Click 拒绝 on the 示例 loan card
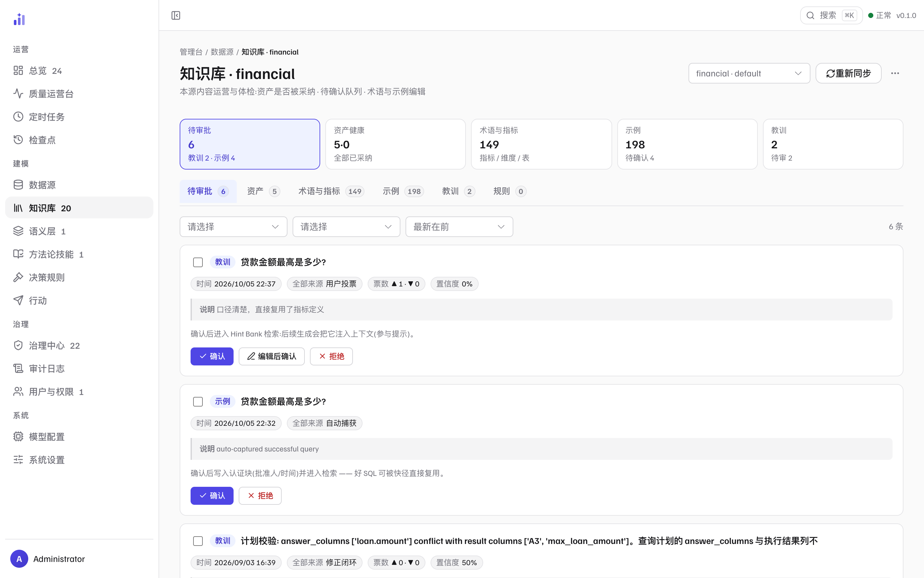Viewport: 924px width, 578px height. (260, 496)
